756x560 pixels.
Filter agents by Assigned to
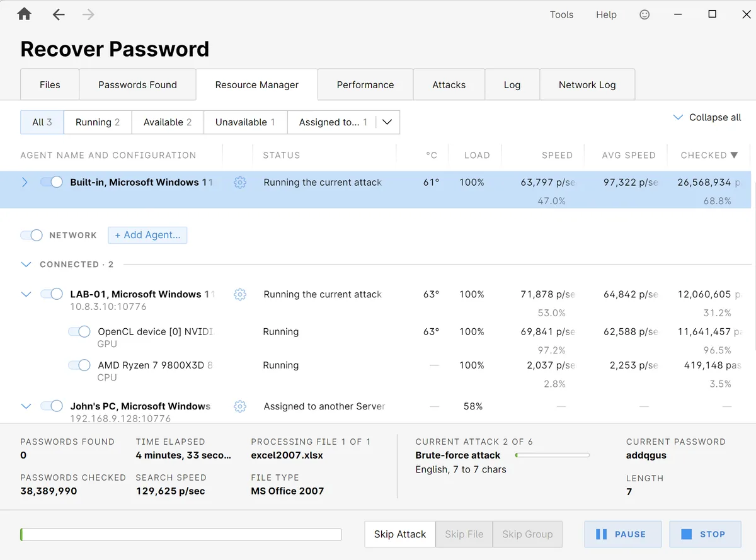[332, 122]
